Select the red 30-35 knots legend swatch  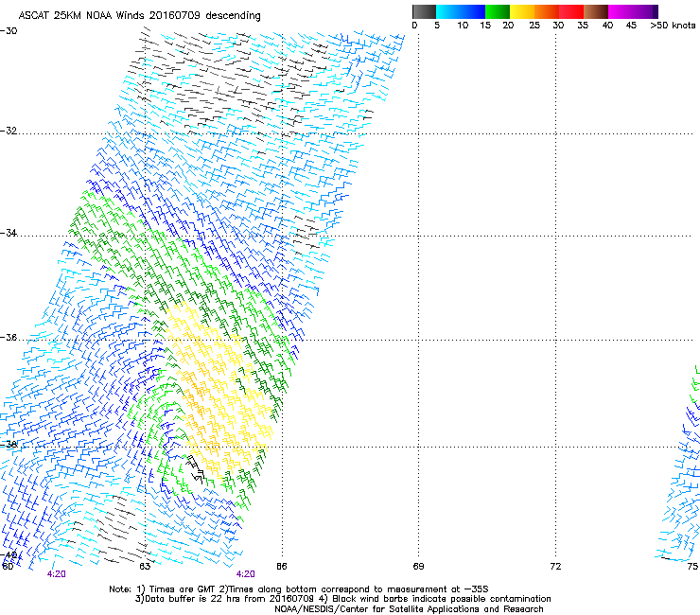tap(571, 11)
